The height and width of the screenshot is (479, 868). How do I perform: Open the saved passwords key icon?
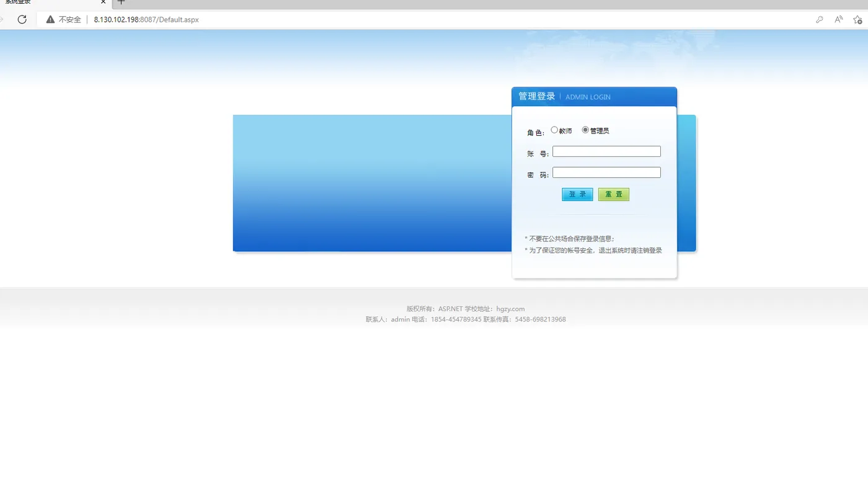coord(820,19)
